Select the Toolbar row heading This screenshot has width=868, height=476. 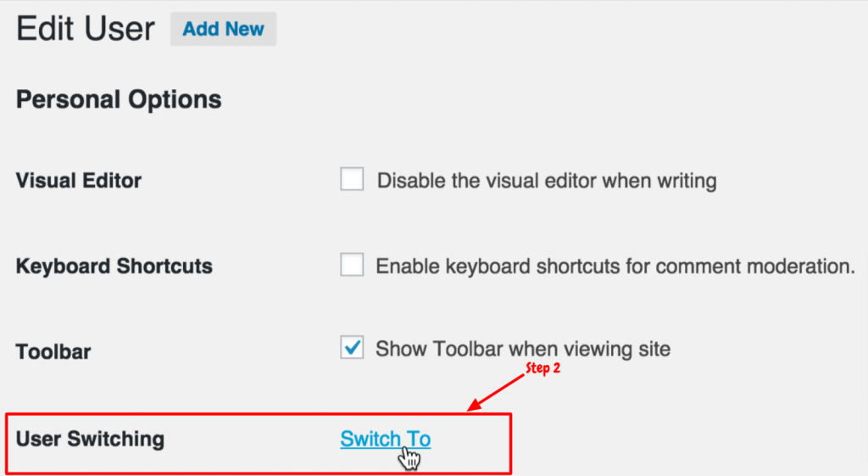[53, 352]
